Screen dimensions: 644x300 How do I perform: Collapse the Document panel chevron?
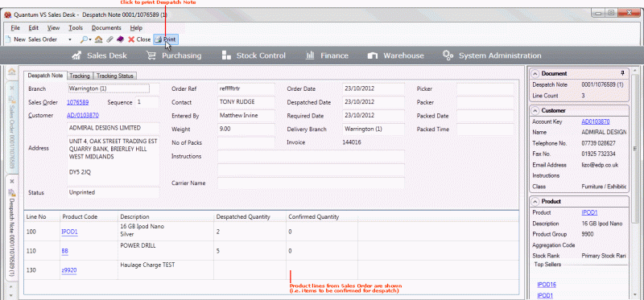[535, 73]
